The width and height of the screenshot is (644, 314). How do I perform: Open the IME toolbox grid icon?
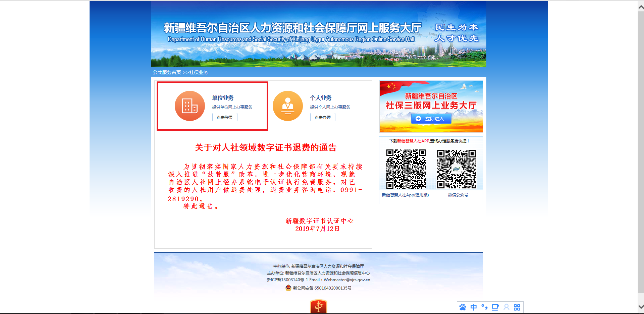click(517, 307)
